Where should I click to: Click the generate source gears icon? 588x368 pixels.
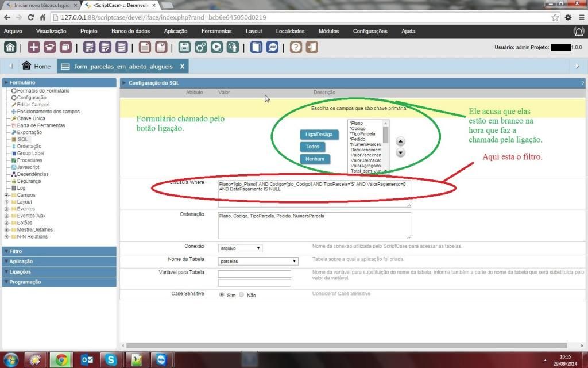(x=200, y=47)
